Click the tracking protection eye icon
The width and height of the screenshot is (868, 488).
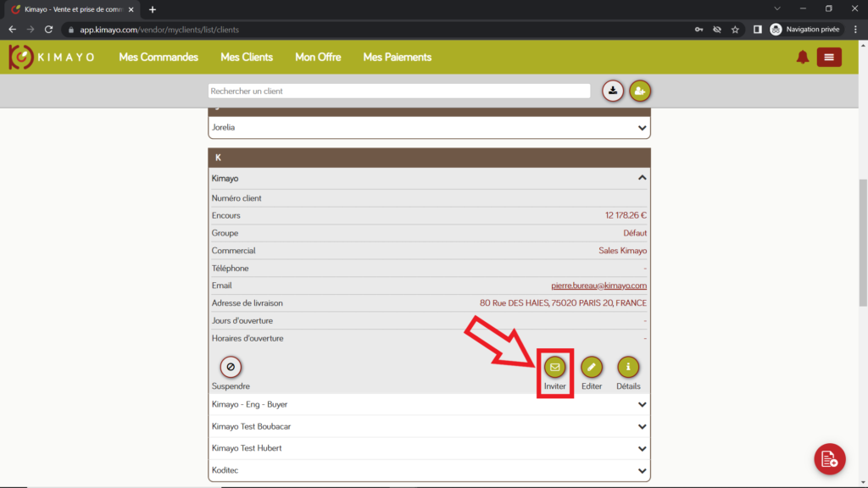click(x=717, y=30)
